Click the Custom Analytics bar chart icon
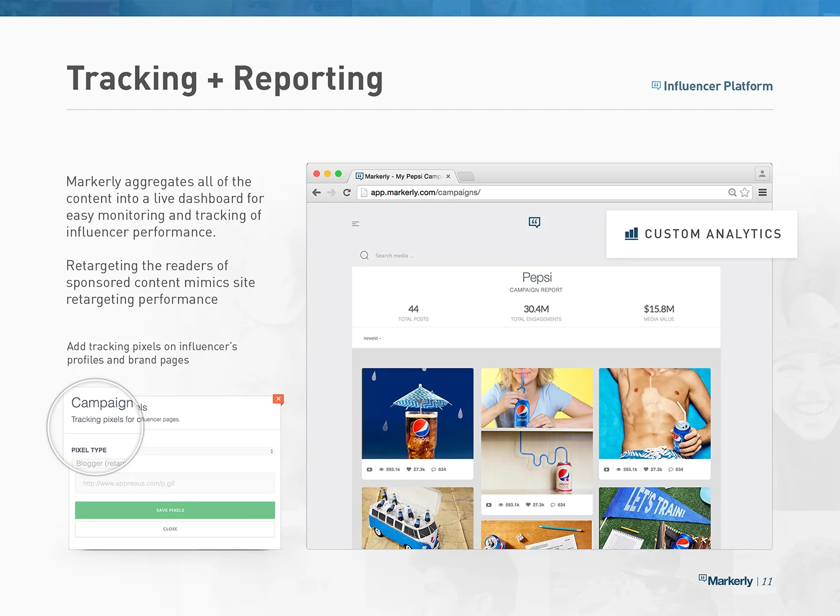The height and width of the screenshot is (616, 840). click(631, 234)
